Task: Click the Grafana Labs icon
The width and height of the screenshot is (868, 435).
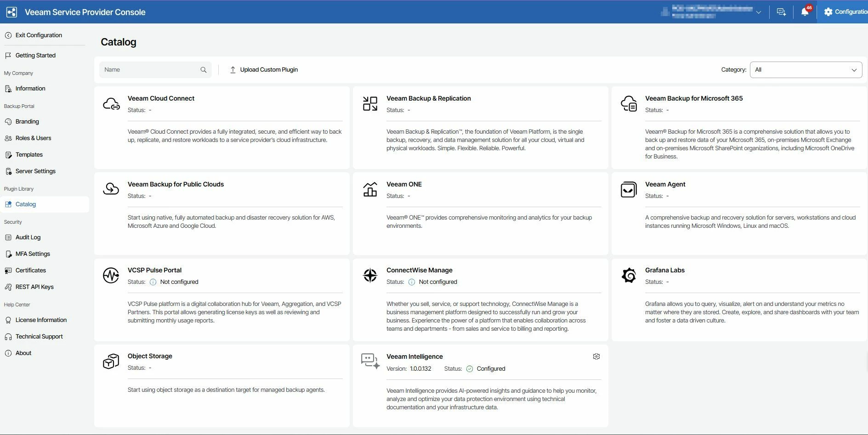Action: point(629,275)
